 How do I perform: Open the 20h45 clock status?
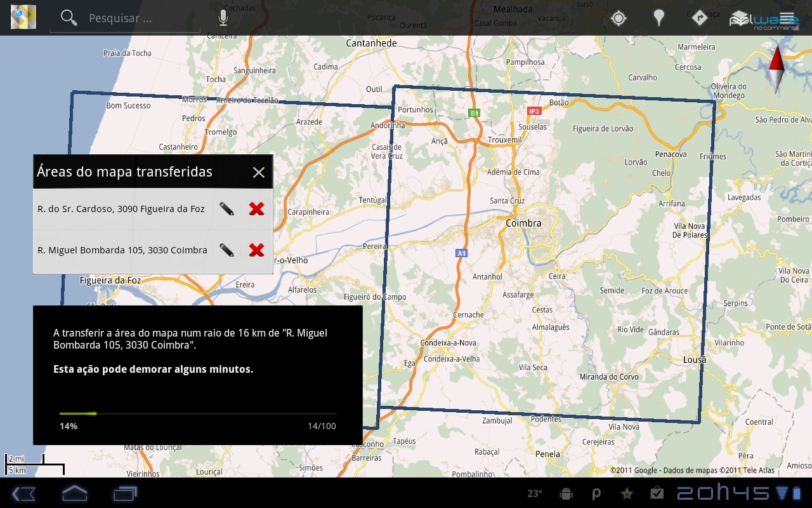point(723,493)
